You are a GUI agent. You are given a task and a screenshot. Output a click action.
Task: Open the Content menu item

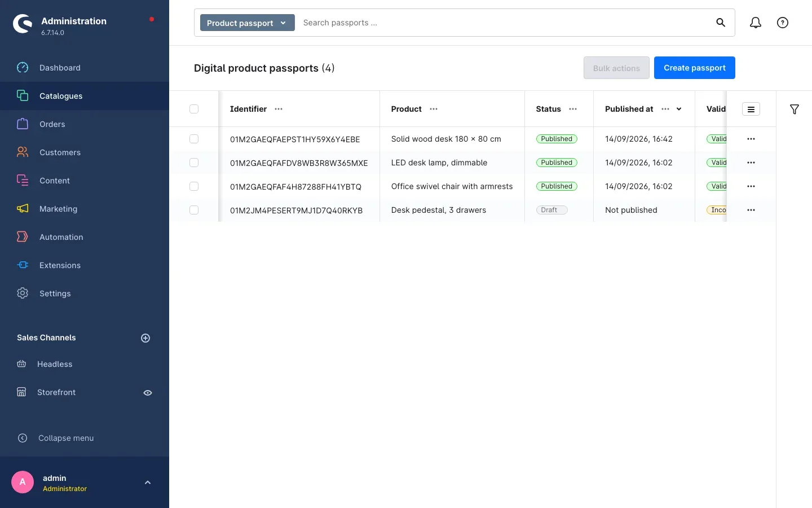85,181
